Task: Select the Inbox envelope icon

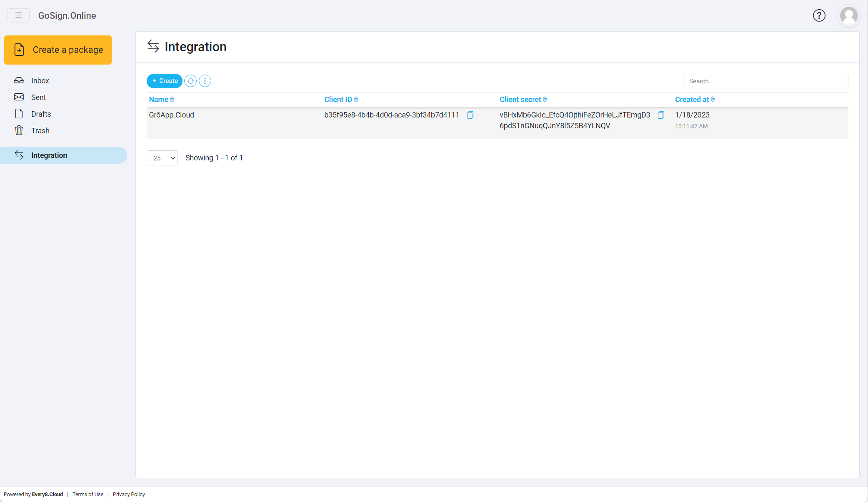Action: tap(19, 80)
